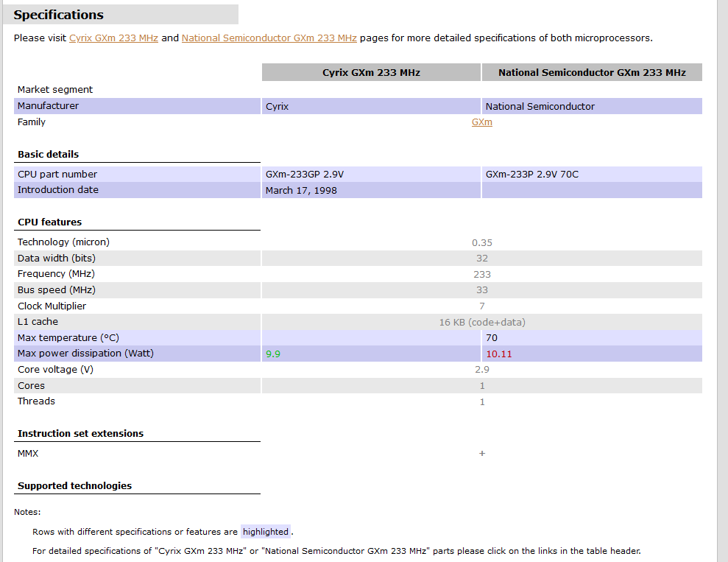
Task: Click the Notes: label
Action: point(27,512)
